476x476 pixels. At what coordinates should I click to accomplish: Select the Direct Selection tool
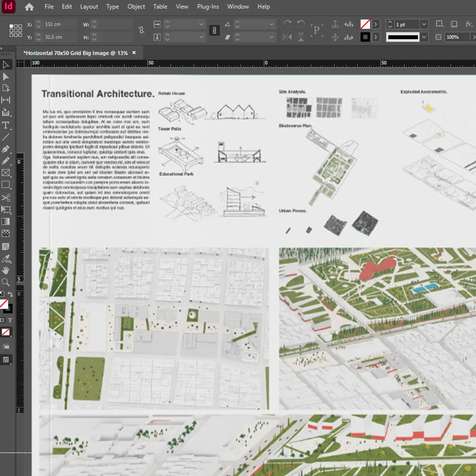click(6, 77)
